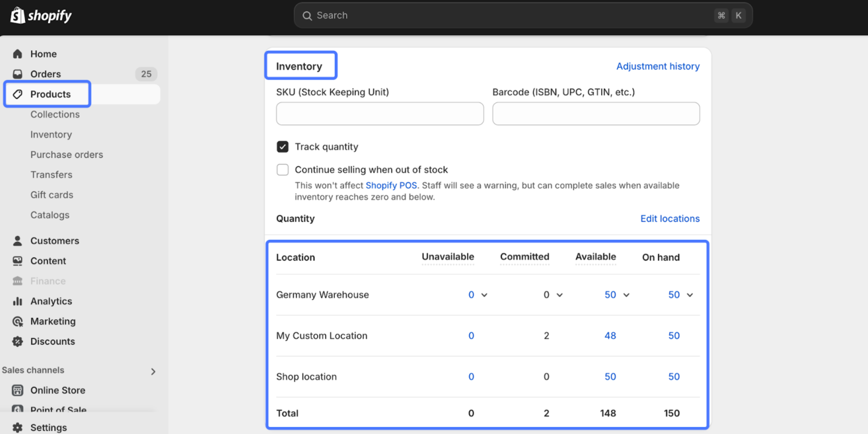Open Inventory under Products
This screenshot has width=868, height=434.
click(x=51, y=134)
